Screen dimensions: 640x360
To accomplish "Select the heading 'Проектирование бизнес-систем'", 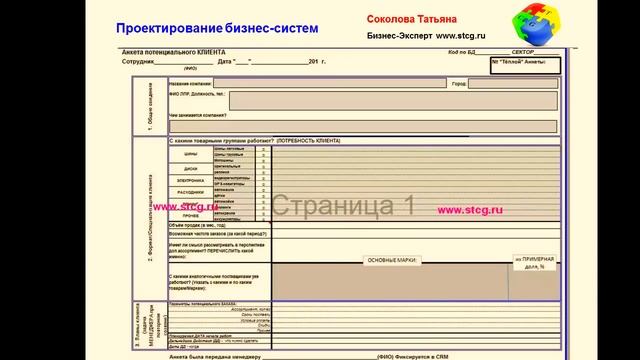I will coord(217,28).
